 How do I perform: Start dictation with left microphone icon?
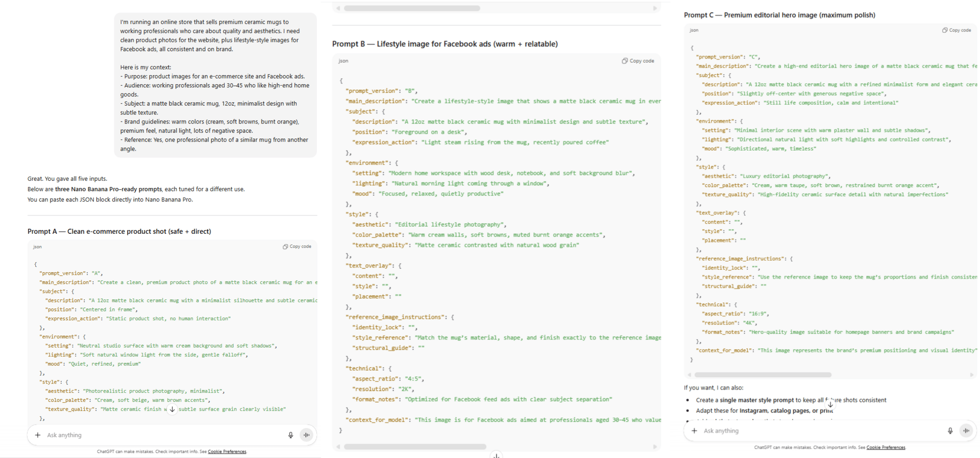[290, 435]
